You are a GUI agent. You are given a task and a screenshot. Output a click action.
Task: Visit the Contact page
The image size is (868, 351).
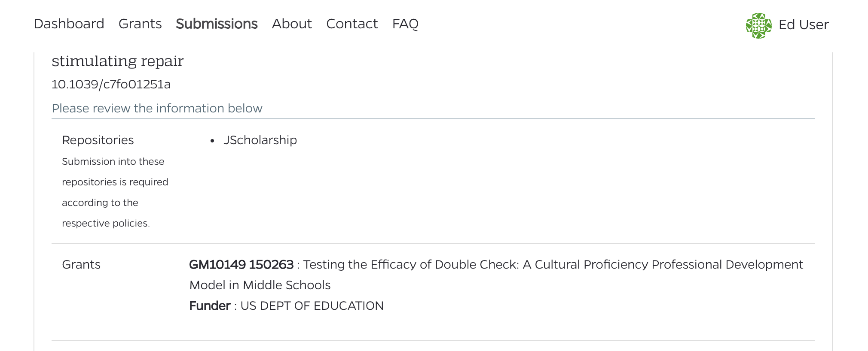click(352, 24)
